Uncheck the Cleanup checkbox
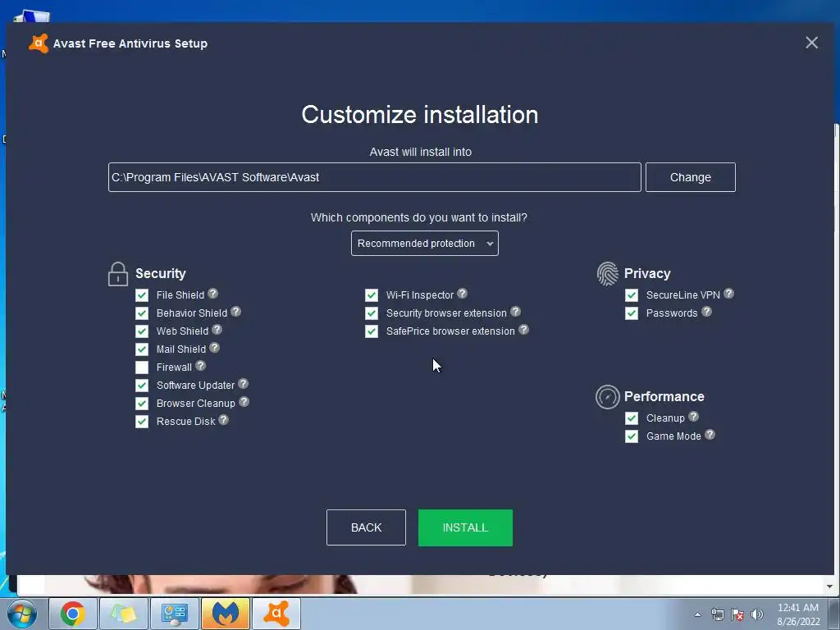The height and width of the screenshot is (630, 840). (x=632, y=418)
